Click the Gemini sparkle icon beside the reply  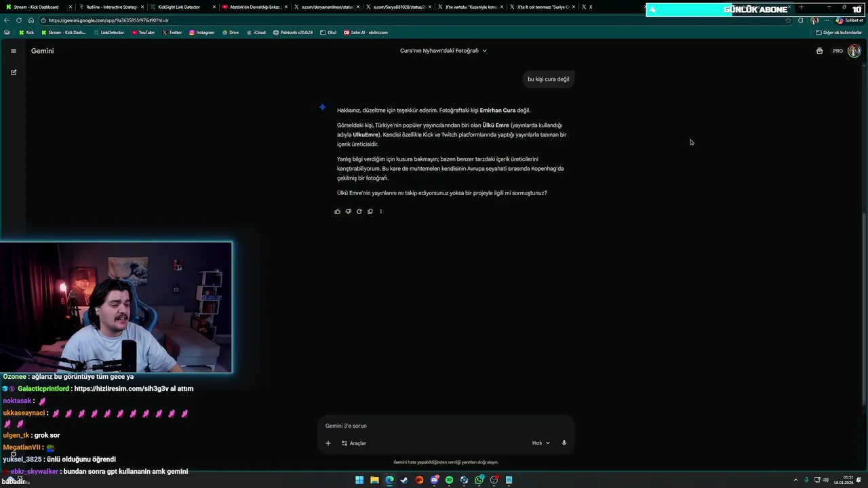(322, 107)
